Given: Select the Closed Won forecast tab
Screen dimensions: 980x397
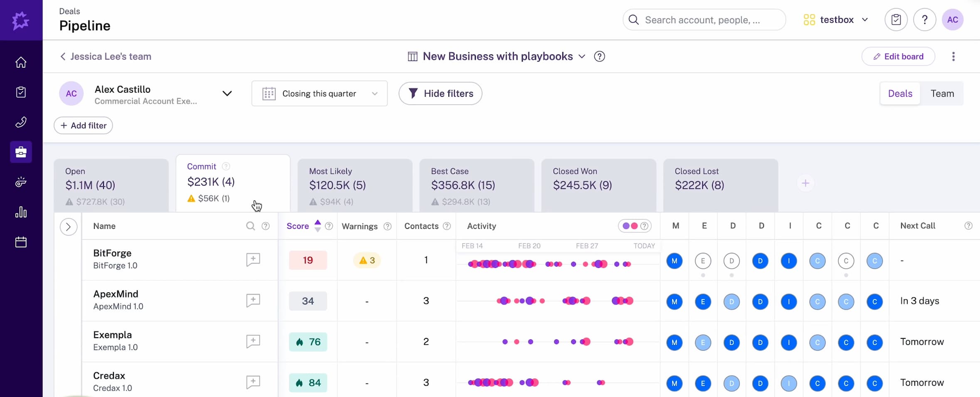Looking at the screenshot, I should click(599, 185).
